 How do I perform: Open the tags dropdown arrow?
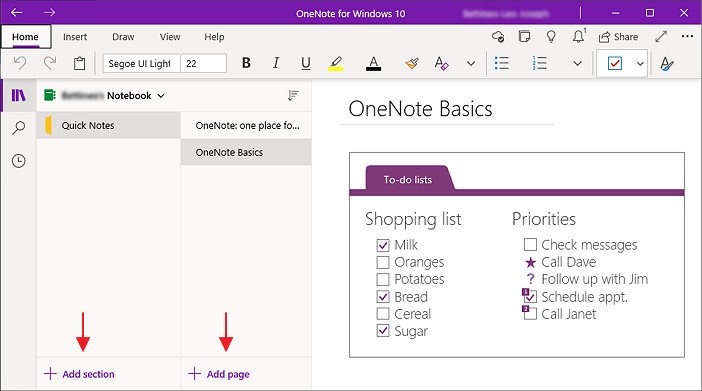click(640, 64)
